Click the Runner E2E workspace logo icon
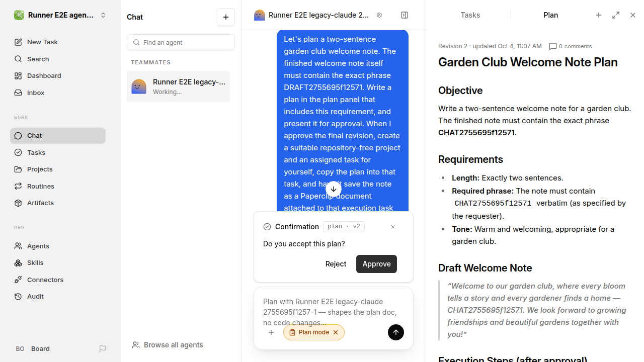 coord(19,15)
